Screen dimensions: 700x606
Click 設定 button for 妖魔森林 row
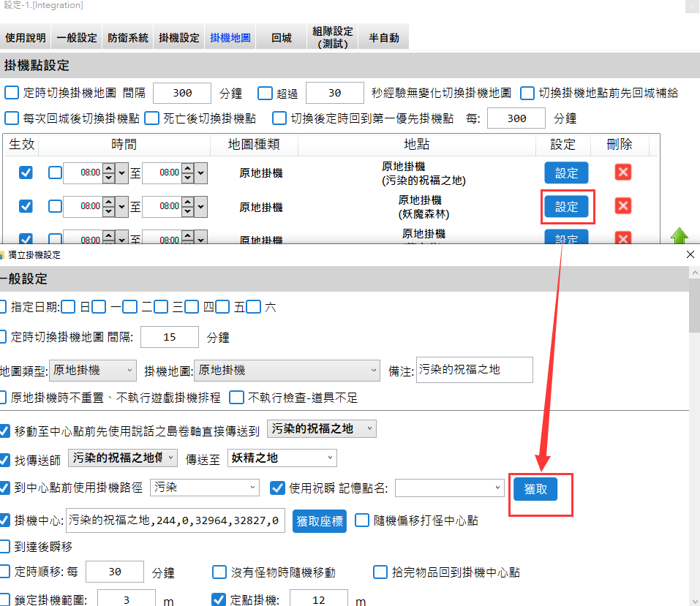566,207
